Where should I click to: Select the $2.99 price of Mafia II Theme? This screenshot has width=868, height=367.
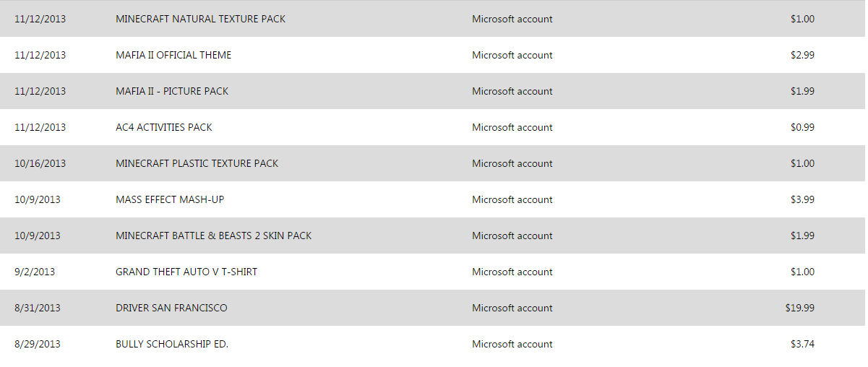click(802, 55)
